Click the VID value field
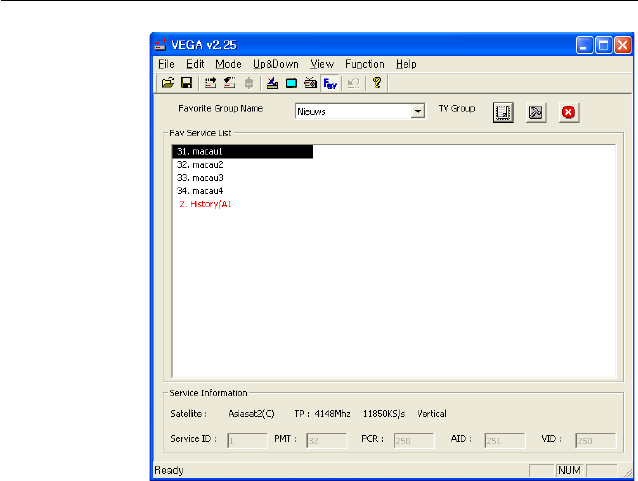 click(596, 440)
